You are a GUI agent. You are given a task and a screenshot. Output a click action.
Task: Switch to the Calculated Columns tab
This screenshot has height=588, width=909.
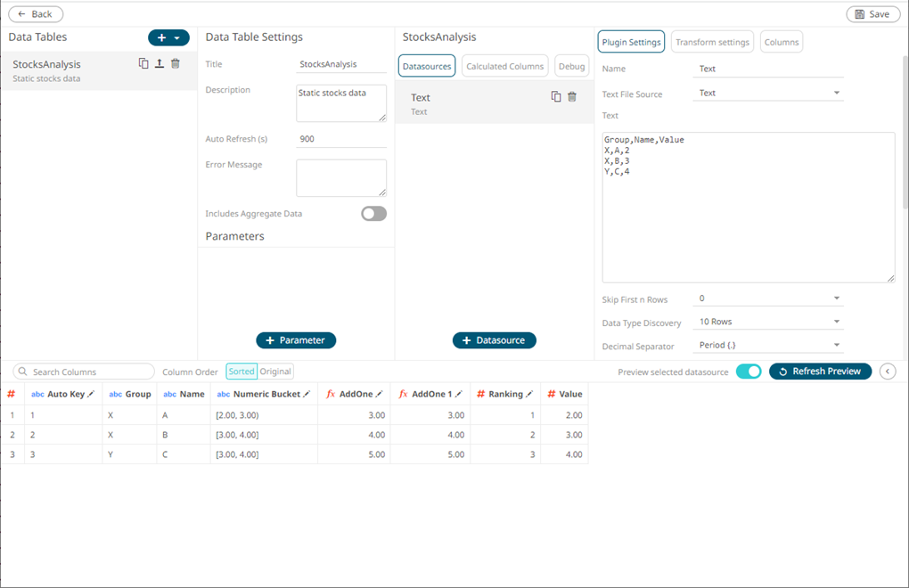[504, 66]
